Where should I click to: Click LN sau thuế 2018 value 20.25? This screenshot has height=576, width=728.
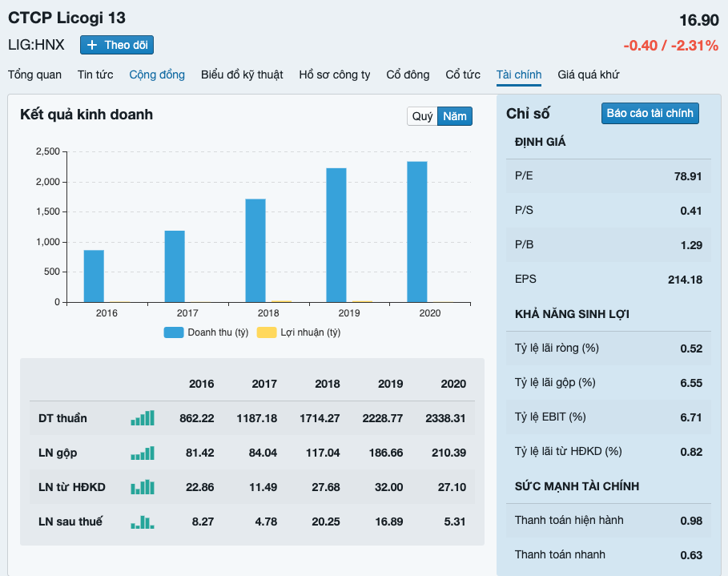pyautogui.click(x=325, y=522)
